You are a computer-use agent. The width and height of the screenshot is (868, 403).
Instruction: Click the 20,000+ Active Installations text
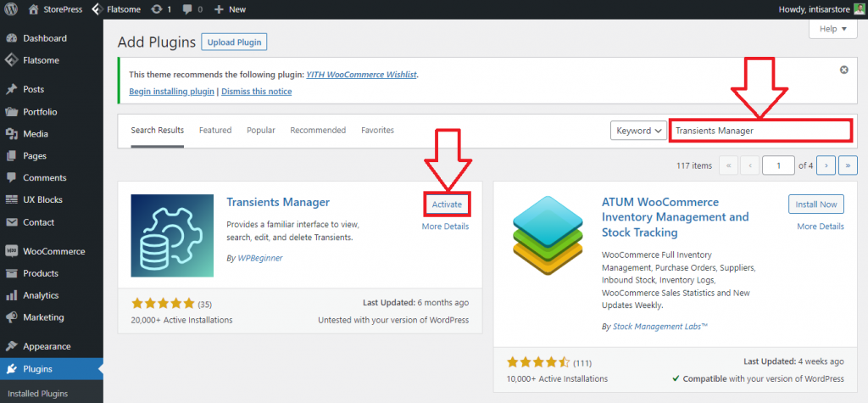[x=181, y=320]
